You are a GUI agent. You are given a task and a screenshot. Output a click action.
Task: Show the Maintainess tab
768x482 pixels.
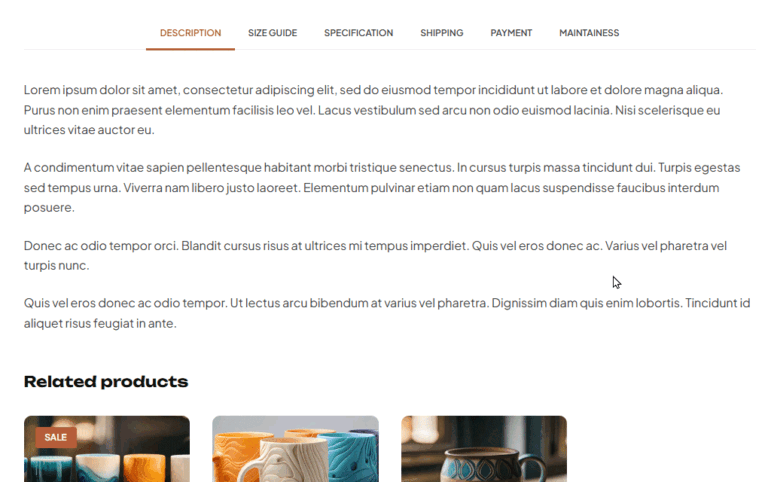coord(589,33)
